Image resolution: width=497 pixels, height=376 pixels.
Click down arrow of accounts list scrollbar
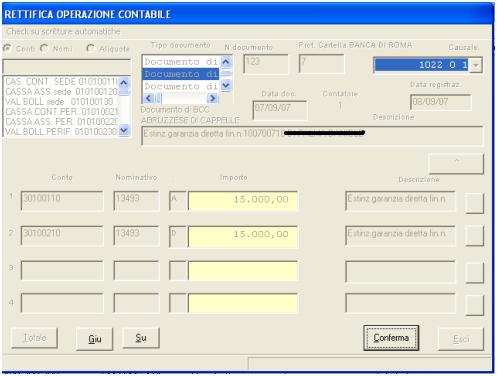coord(124,131)
